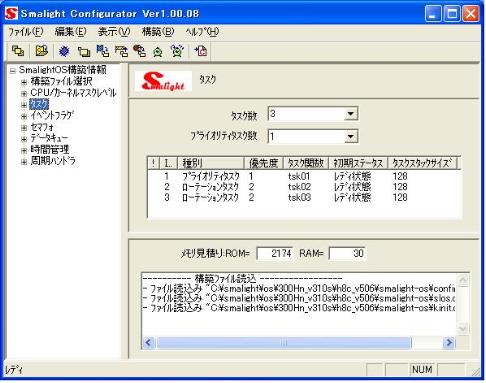Click the task window toolbar icon
Viewport: 486px width, 383px height.
coord(84,51)
